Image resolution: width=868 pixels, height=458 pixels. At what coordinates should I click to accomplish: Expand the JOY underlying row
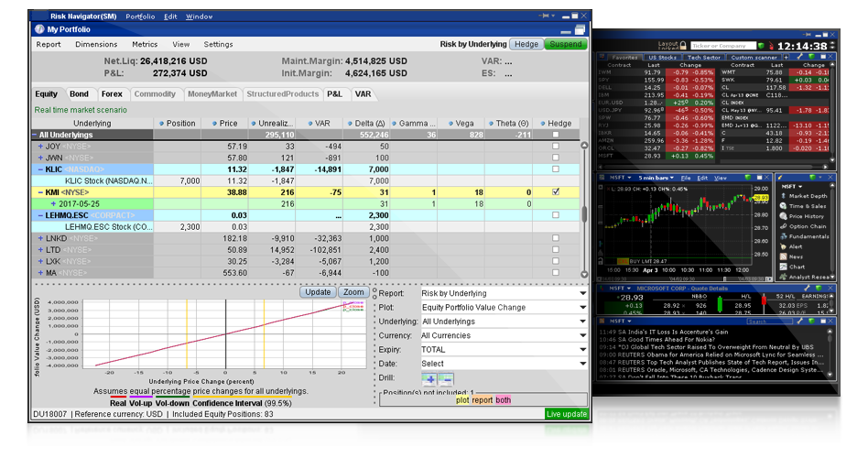coord(40,147)
